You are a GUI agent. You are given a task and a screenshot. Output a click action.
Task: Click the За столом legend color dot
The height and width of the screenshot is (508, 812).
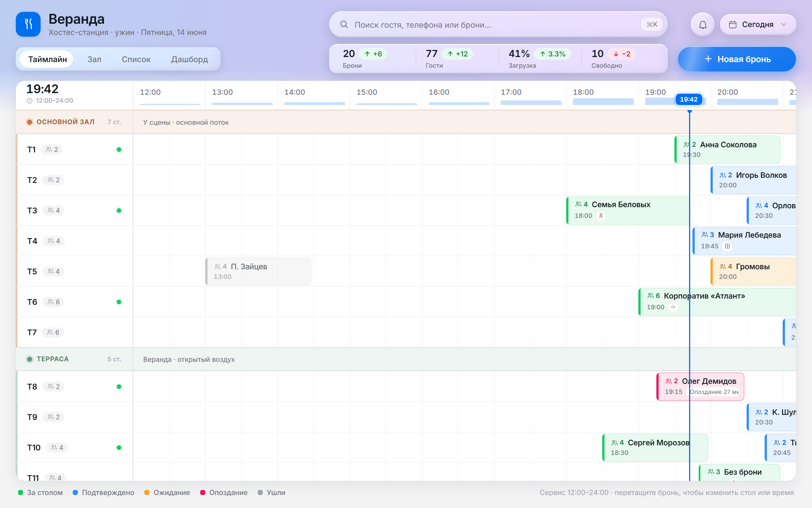pos(21,492)
